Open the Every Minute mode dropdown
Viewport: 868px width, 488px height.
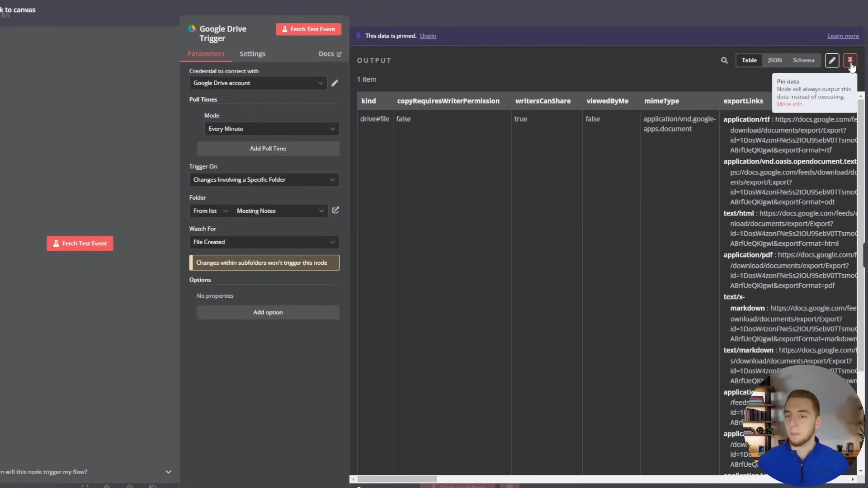pyautogui.click(x=272, y=129)
